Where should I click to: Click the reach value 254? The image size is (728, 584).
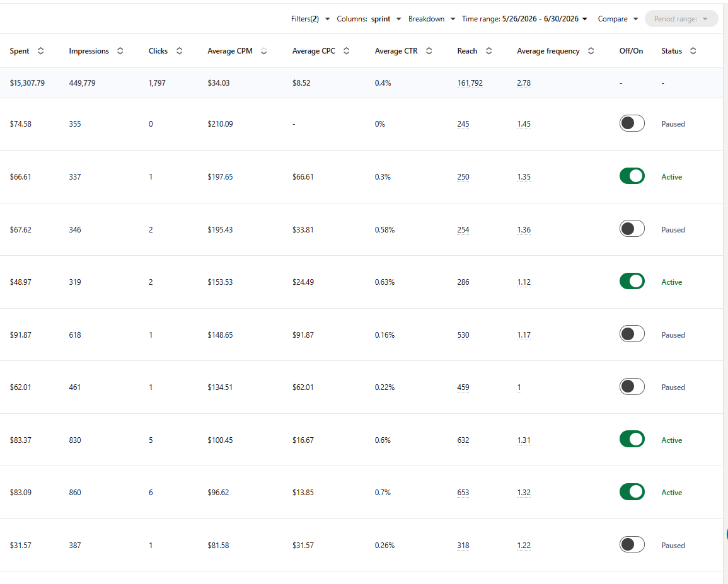pyautogui.click(x=463, y=230)
